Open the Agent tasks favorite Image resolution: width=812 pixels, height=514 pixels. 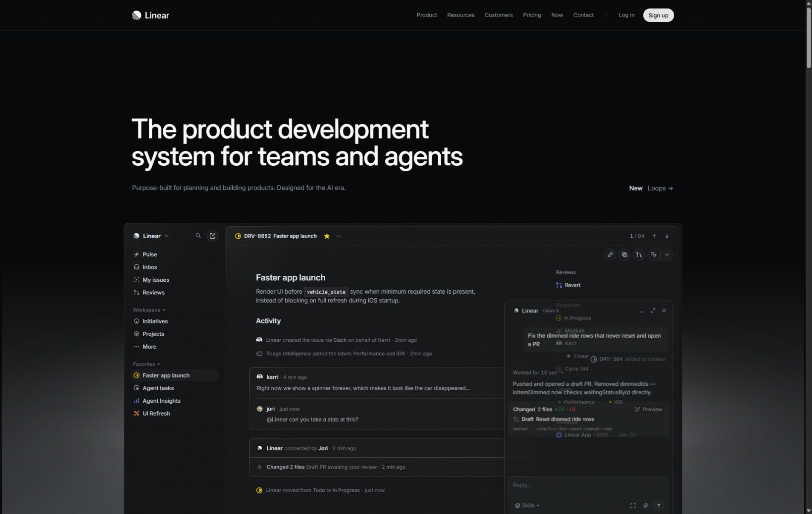[175, 388]
